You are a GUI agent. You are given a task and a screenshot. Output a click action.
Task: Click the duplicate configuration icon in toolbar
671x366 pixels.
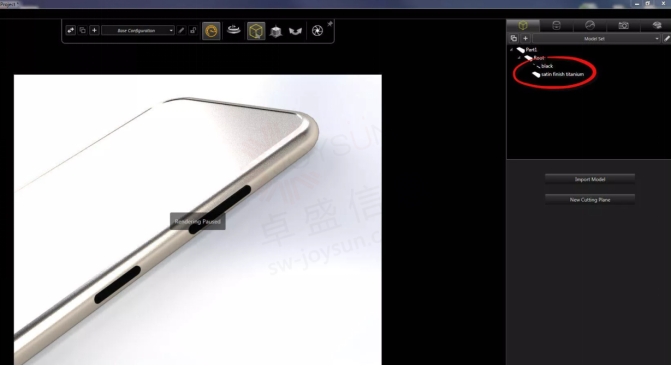[83, 30]
